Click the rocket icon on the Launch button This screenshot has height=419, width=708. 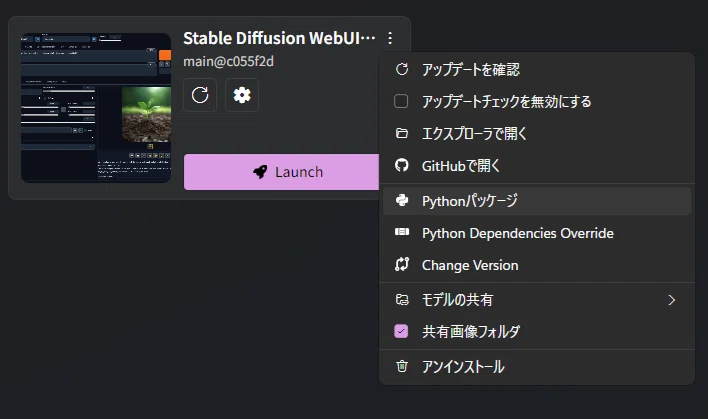pyautogui.click(x=260, y=172)
